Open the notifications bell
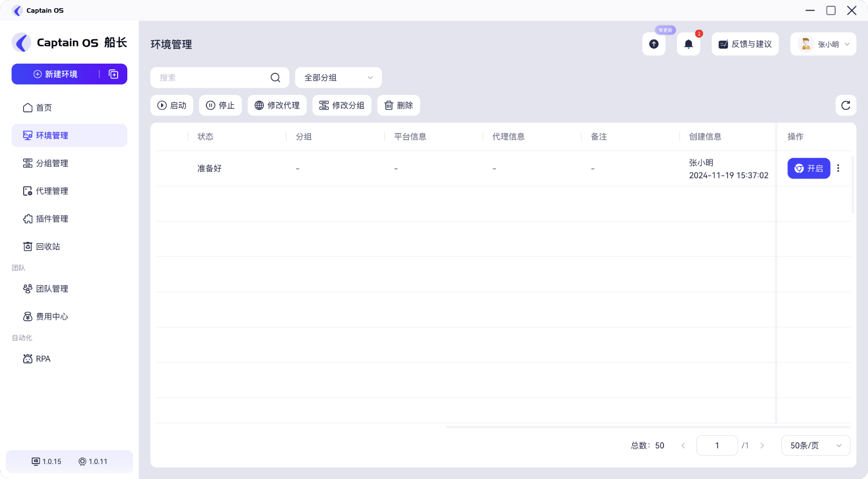 point(688,44)
